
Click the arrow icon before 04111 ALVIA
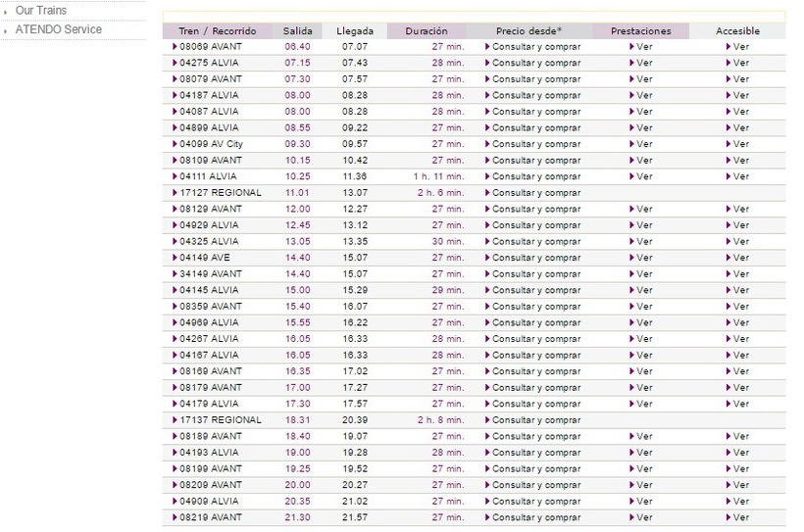click(175, 176)
